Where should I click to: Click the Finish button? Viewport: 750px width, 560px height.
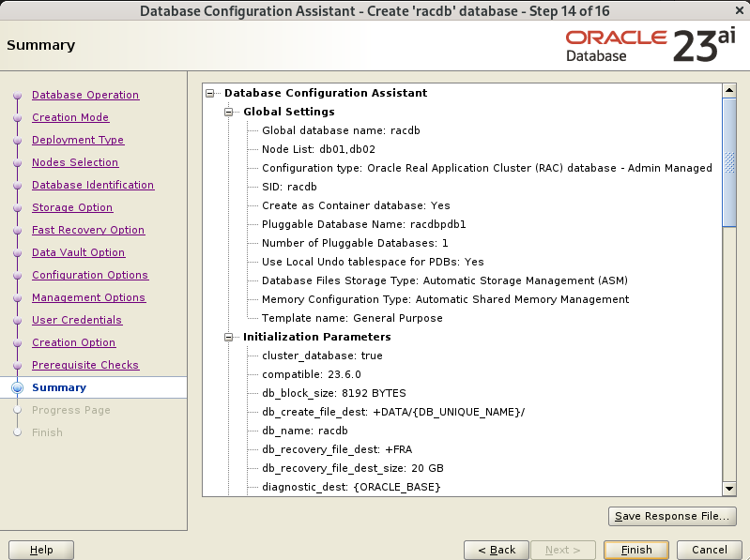(636, 550)
